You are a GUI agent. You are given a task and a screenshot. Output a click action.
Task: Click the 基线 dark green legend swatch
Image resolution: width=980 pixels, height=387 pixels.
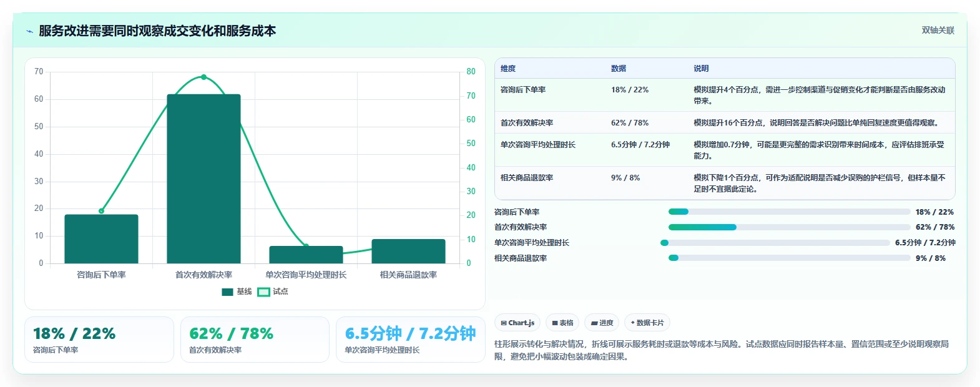click(227, 291)
